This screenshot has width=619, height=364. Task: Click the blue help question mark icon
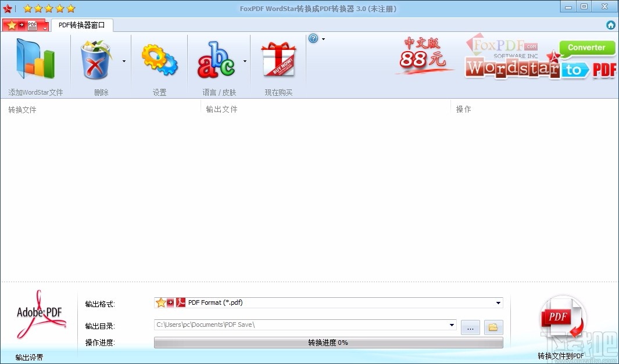(x=313, y=38)
